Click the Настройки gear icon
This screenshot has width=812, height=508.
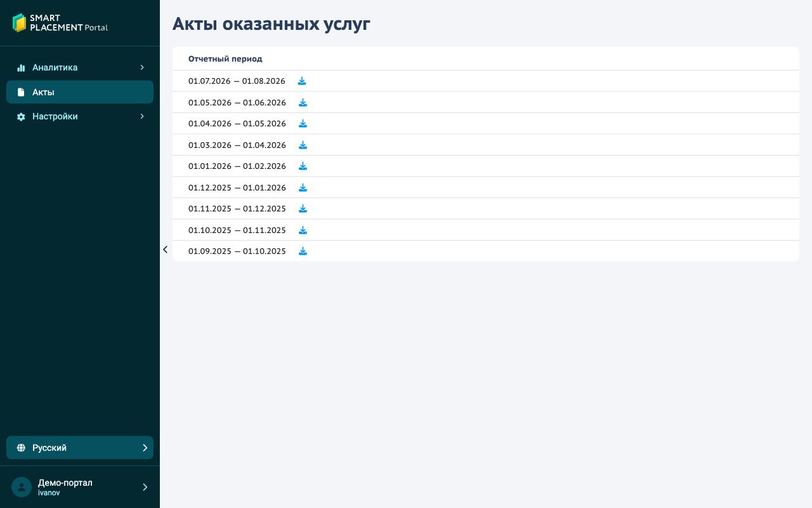pos(21,117)
